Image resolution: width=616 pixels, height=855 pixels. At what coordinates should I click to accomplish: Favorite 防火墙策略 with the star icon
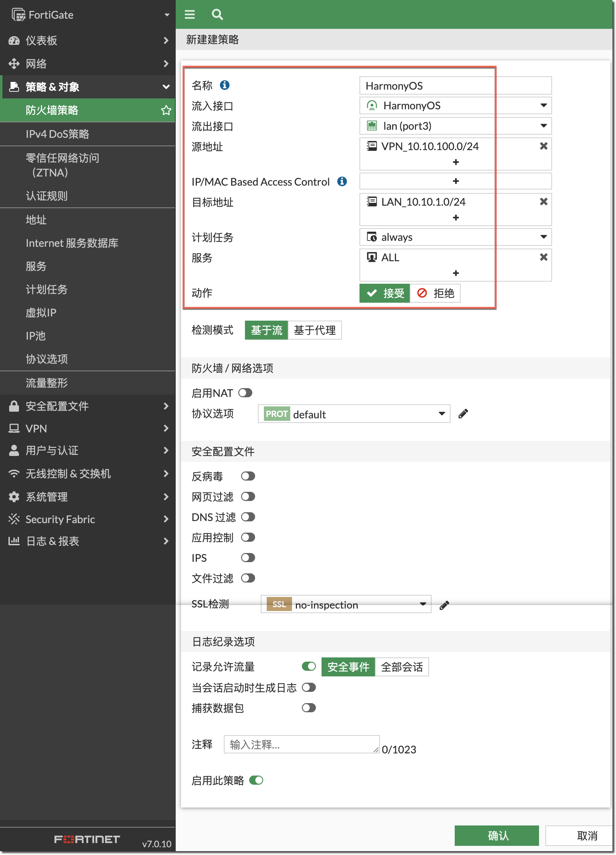point(166,110)
